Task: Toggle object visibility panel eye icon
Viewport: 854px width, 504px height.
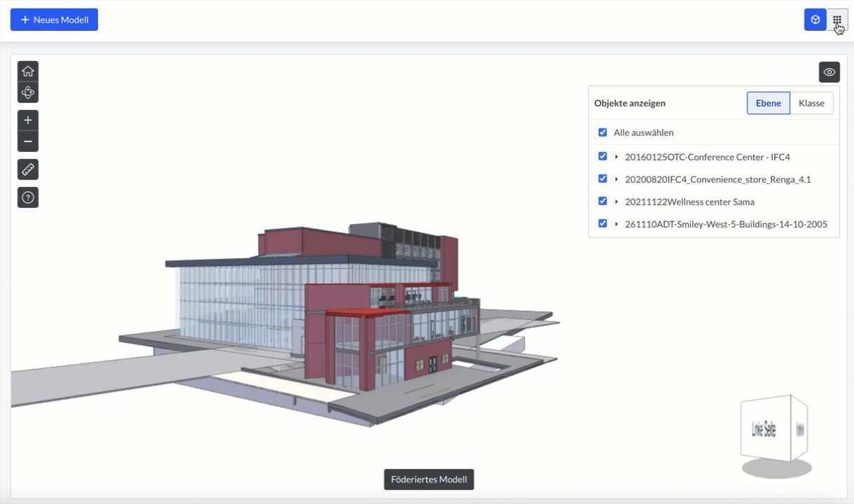Action: [x=829, y=72]
